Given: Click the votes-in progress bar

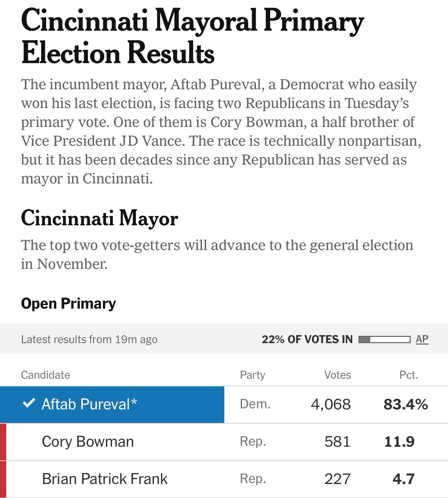Looking at the screenshot, I should click(x=384, y=339).
